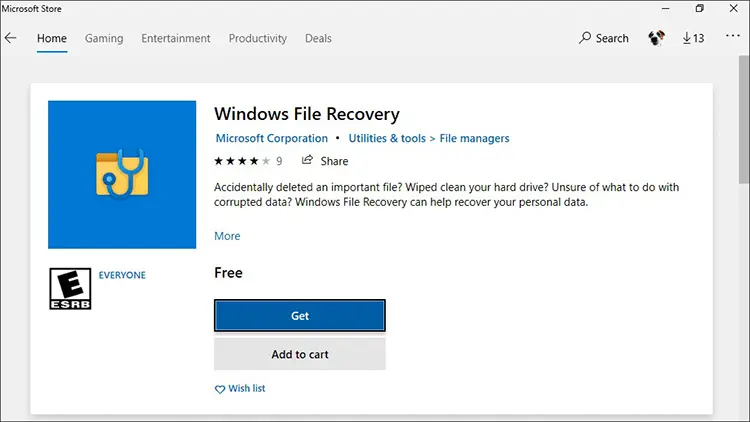Open the Deals tab
The width and height of the screenshot is (750, 422).
(x=318, y=38)
